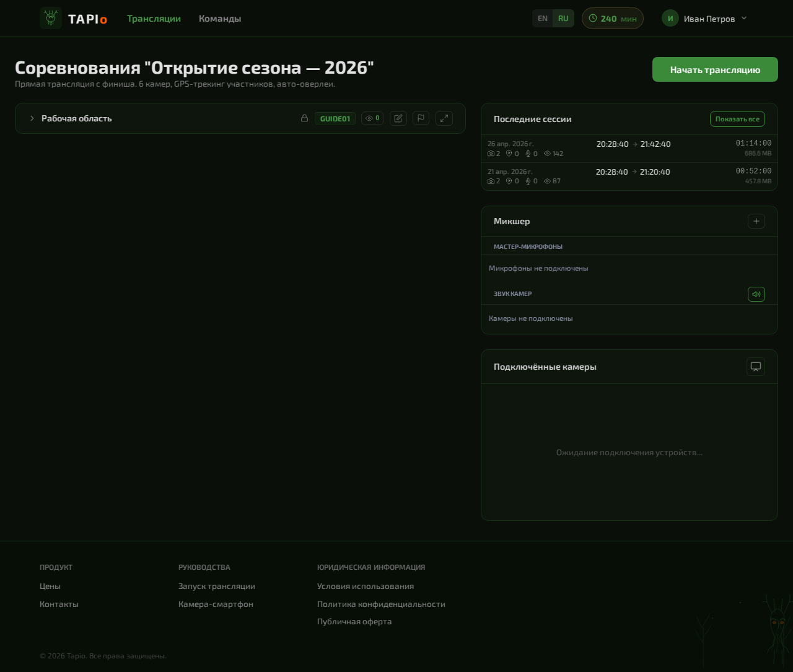Click the МАСТЕР-МИКРОФОНЫ section label
This screenshot has width=793, height=672.
click(x=528, y=247)
